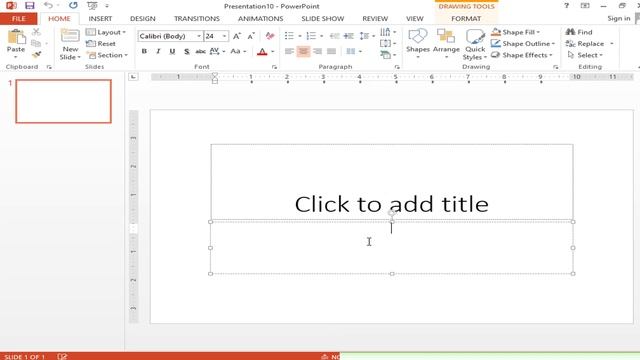The height and width of the screenshot is (360, 640).
Task: Open Quick Styles icon
Action: click(x=475, y=36)
